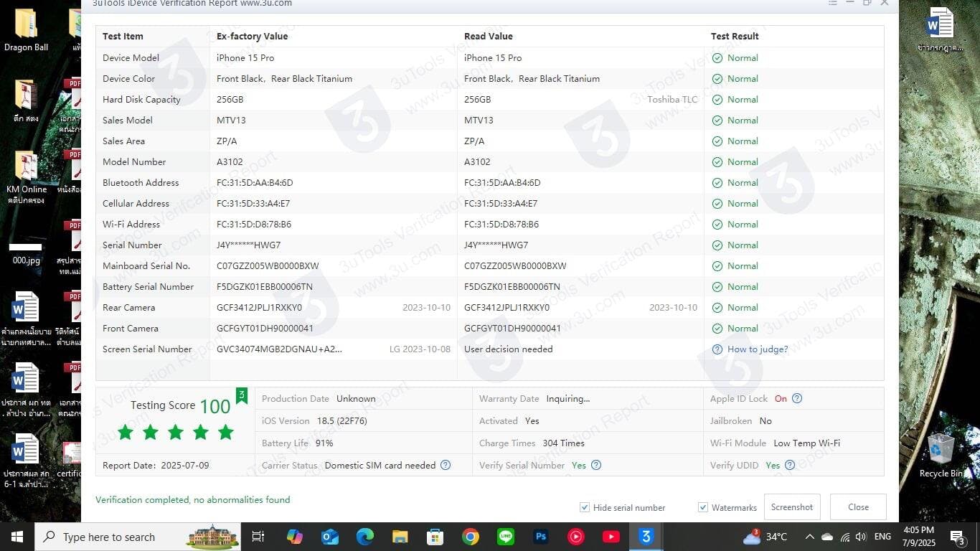Screen dimensions: 980x551
Task: Open the How to judge? link
Action: (758, 349)
